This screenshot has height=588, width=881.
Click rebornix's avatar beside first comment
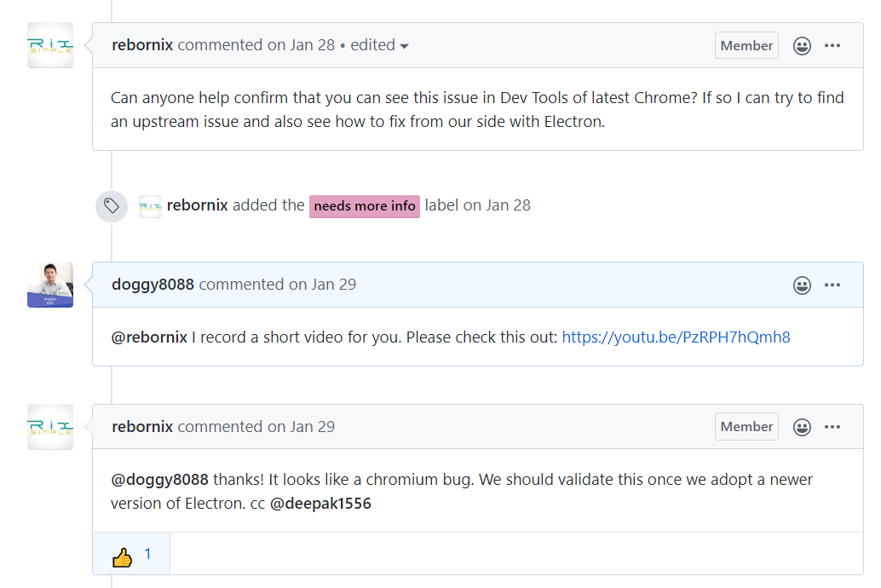(x=50, y=45)
